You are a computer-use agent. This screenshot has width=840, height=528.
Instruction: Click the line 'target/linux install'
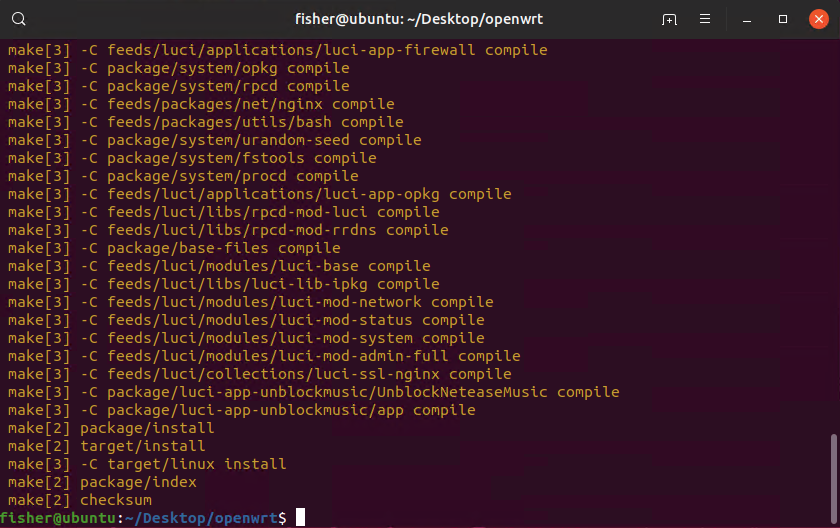point(147,464)
